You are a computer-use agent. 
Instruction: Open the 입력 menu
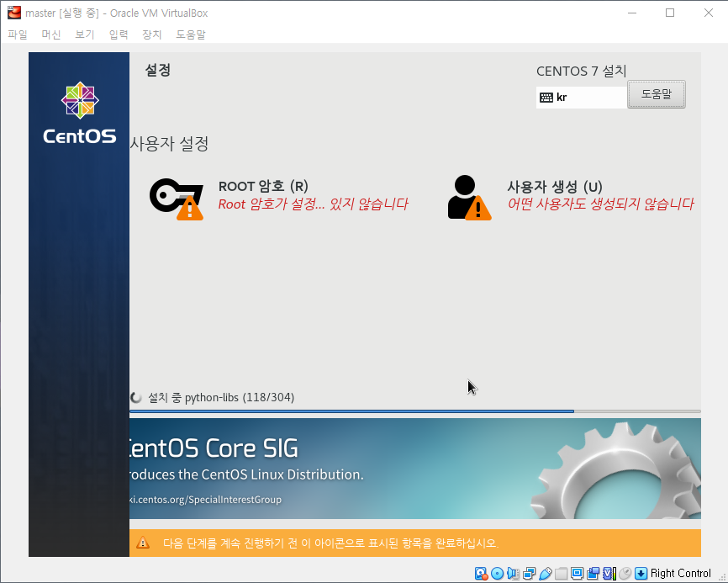(x=119, y=34)
